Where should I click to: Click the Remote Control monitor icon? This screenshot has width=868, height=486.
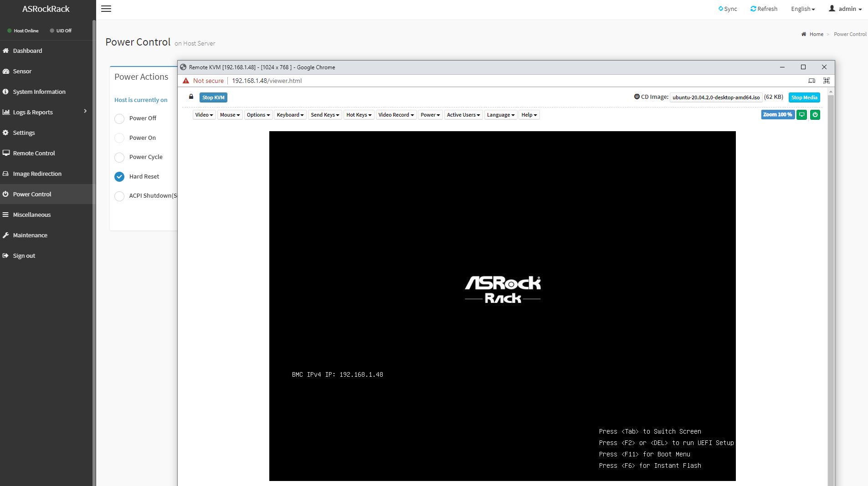[6, 153]
